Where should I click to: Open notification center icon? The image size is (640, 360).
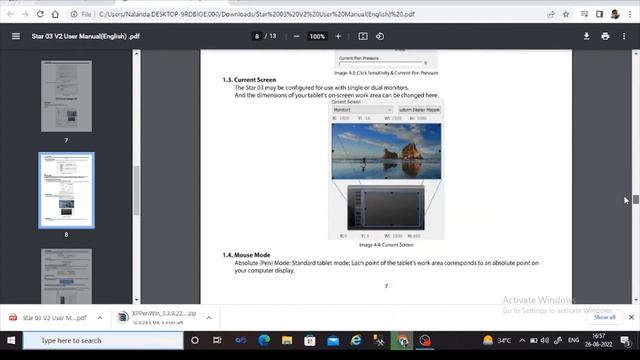(625, 340)
